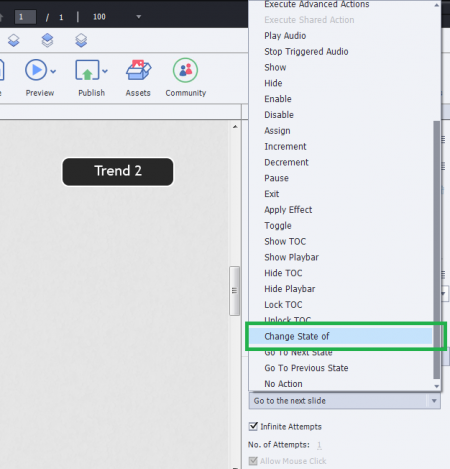This screenshot has width=450, height=469.
Task: Click the No. of Attempts value
Action: coord(319,445)
